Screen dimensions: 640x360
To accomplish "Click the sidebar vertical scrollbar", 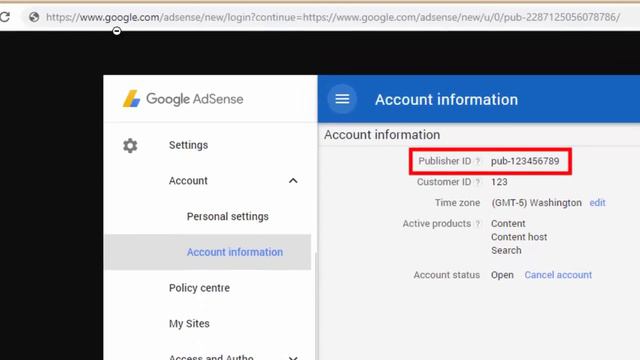I will point(316,306).
